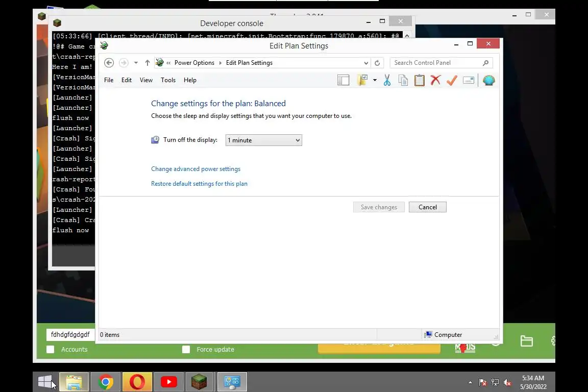Click the Paste clipboard icon
Viewport: 588px width, 392px height.
point(419,80)
